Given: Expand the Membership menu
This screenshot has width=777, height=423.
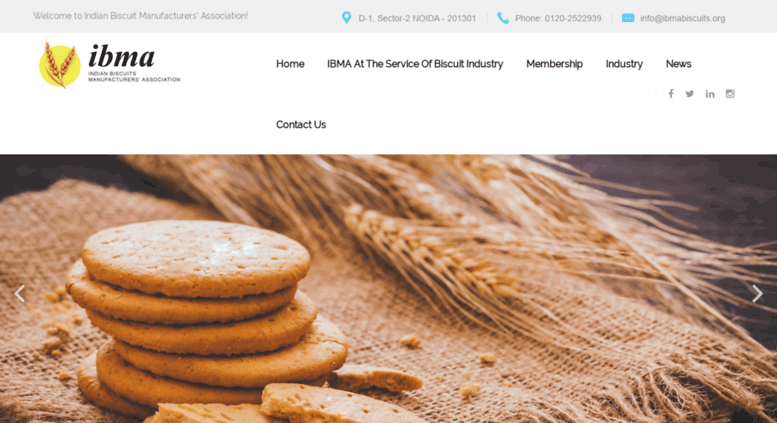Looking at the screenshot, I should [x=555, y=64].
